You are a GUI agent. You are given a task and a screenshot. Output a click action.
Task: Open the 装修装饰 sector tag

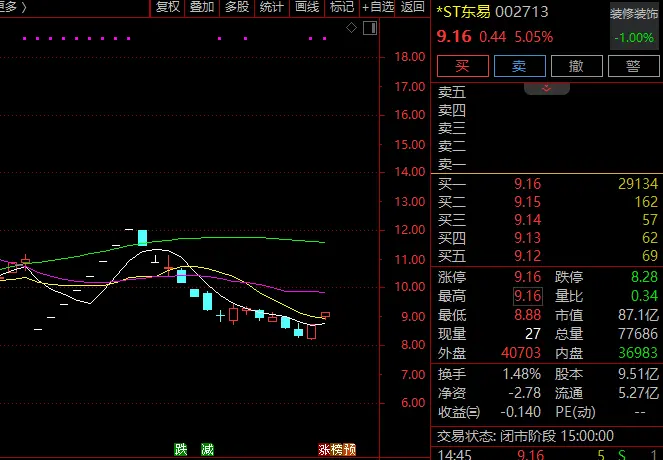[x=634, y=14]
